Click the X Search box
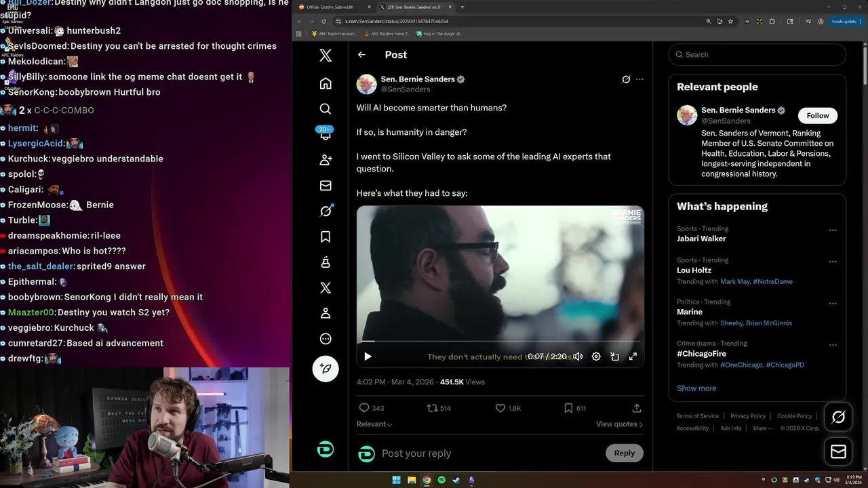Image resolution: width=868 pixels, height=488 pixels. tap(757, 55)
